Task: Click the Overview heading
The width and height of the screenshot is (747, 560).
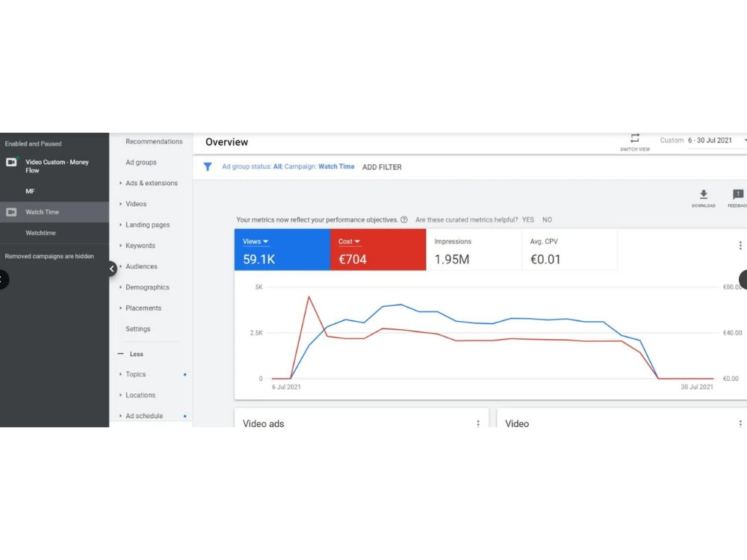Action: point(227,142)
